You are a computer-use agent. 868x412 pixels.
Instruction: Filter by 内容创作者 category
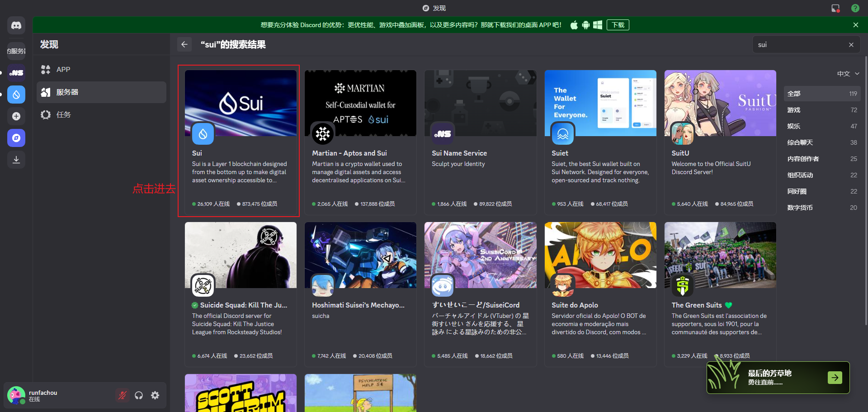pyautogui.click(x=822, y=159)
